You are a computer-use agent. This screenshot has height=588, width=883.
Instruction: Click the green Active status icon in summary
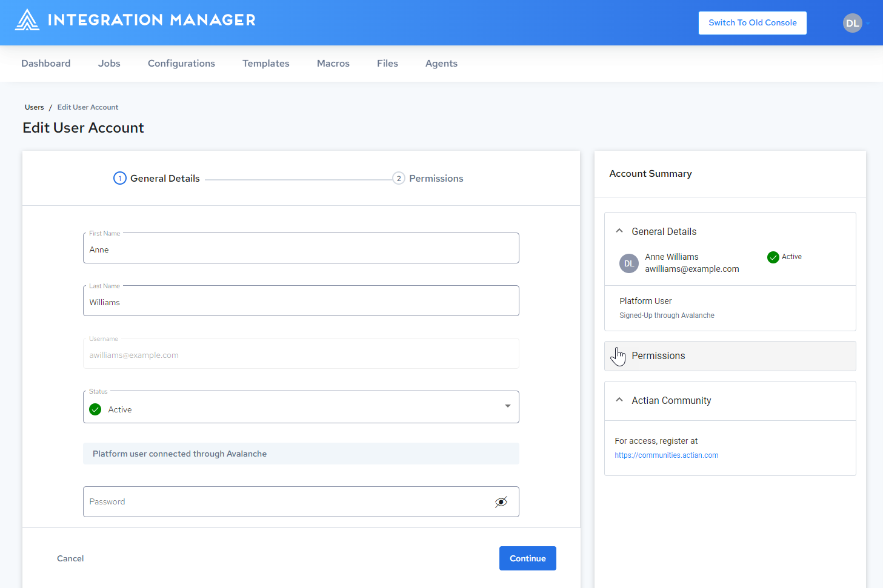[x=773, y=257]
